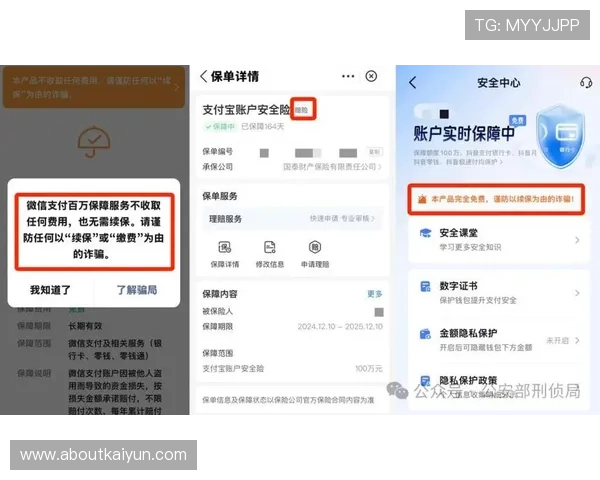Go back from the 安全中心 page

(x=412, y=82)
